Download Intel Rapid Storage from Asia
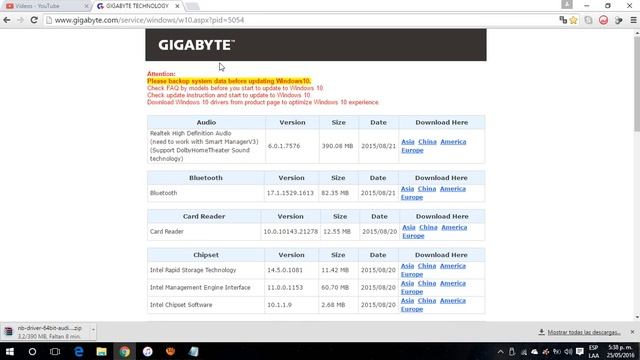The height and width of the screenshot is (360, 640). pos(407,266)
